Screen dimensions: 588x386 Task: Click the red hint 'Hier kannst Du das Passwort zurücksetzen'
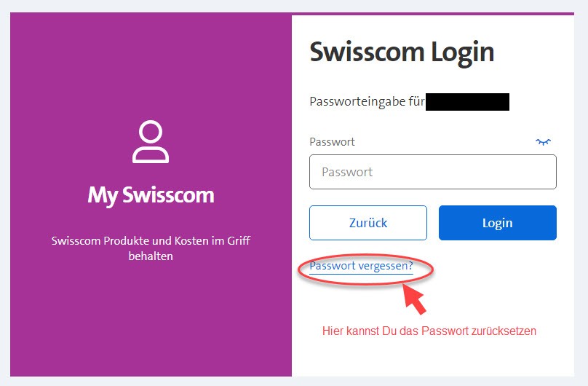(429, 331)
